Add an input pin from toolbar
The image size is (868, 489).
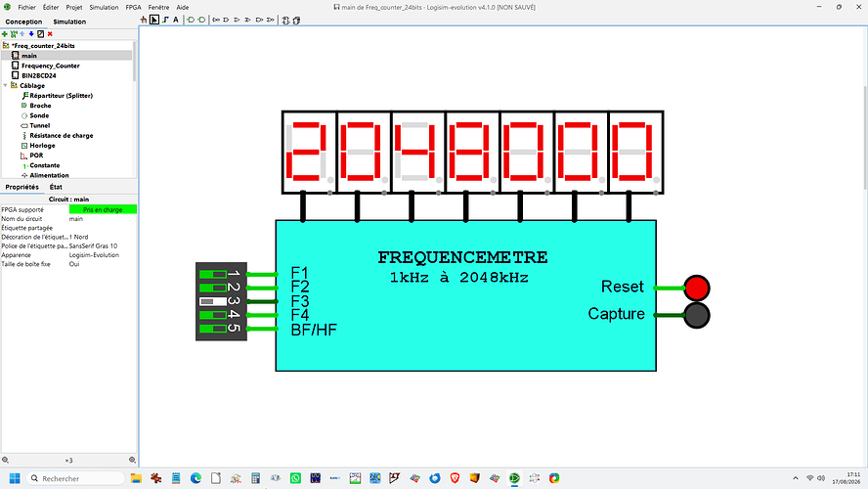coord(191,20)
